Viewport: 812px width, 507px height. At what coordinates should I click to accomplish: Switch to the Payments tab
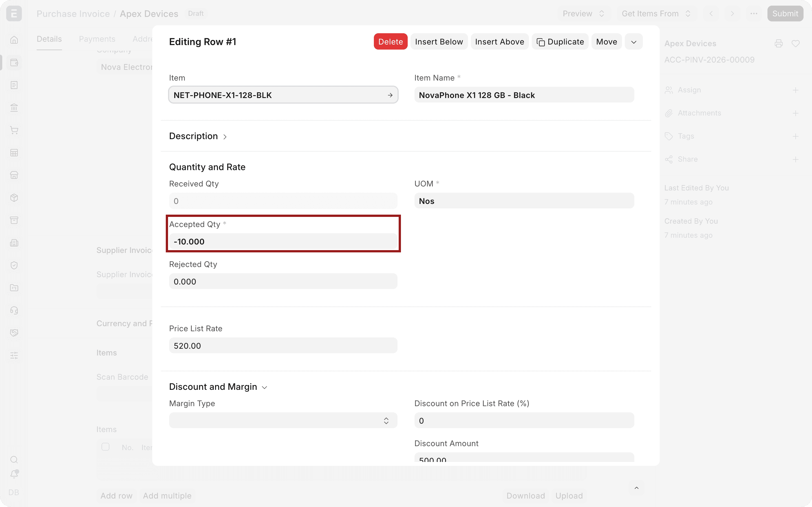[97, 39]
